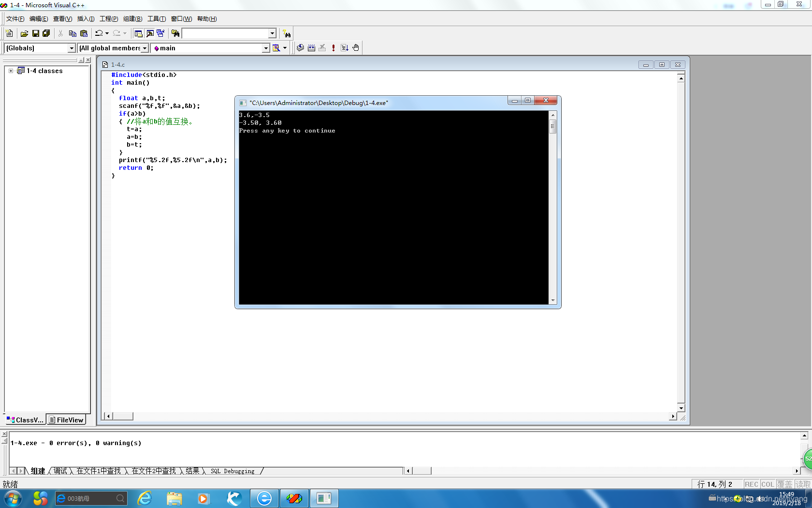
Task: Click the console window taskbar button
Action: [x=324, y=498]
